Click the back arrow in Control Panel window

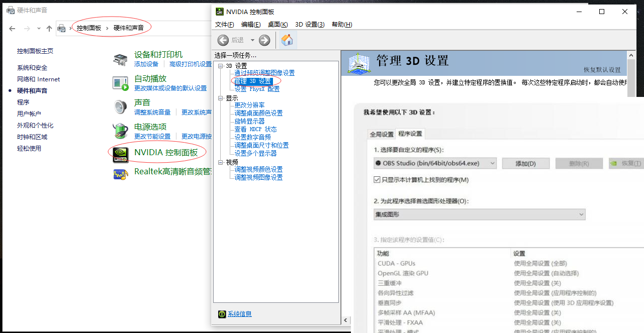pyautogui.click(x=12, y=29)
